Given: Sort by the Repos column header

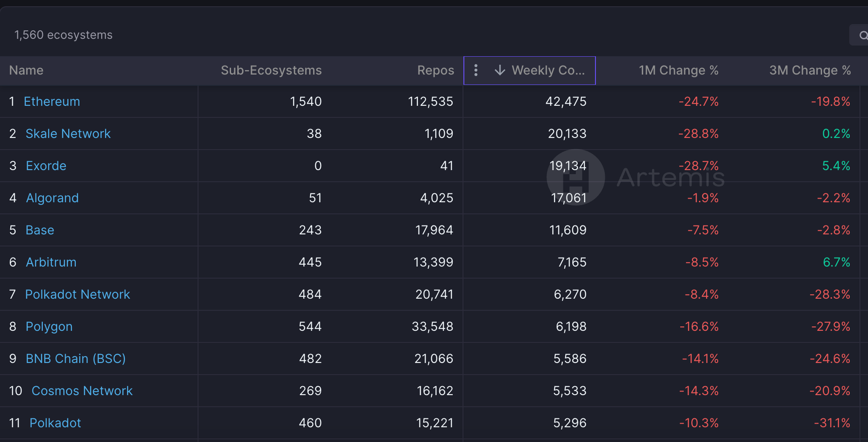Looking at the screenshot, I should coord(435,70).
